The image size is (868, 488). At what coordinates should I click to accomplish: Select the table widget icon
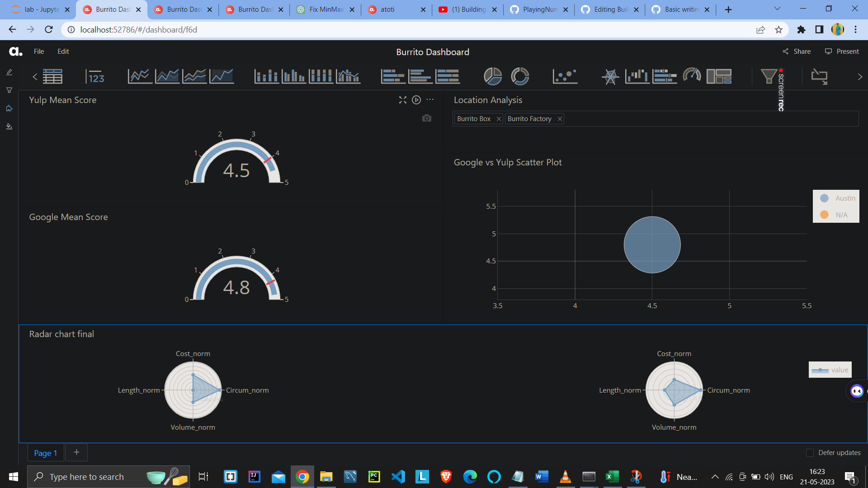click(52, 76)
